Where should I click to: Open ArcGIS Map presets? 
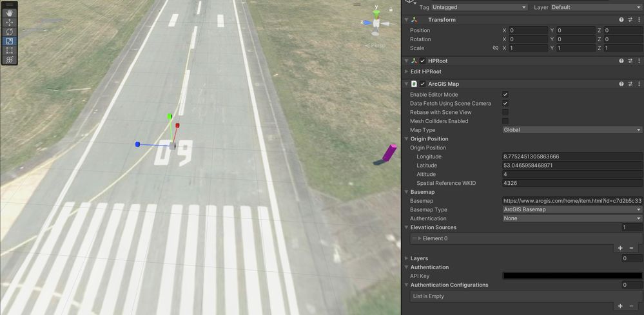point(630,84)
